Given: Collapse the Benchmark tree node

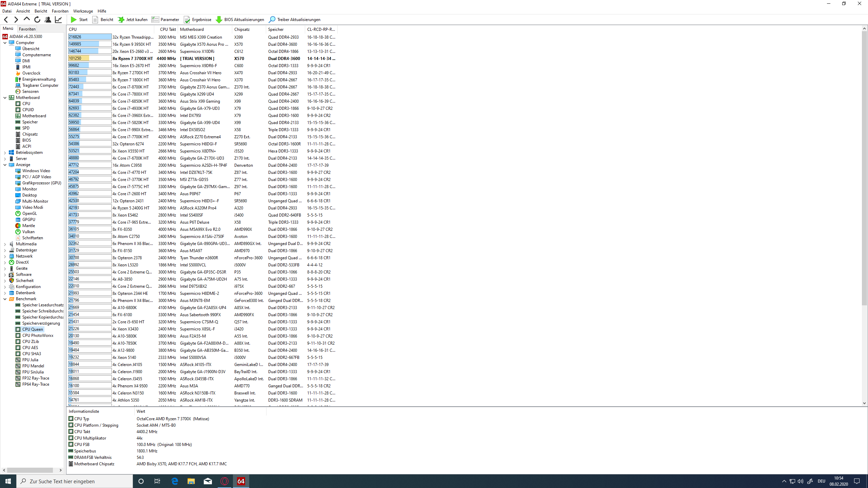Looking at the screenshot, I should pos(5,299).
